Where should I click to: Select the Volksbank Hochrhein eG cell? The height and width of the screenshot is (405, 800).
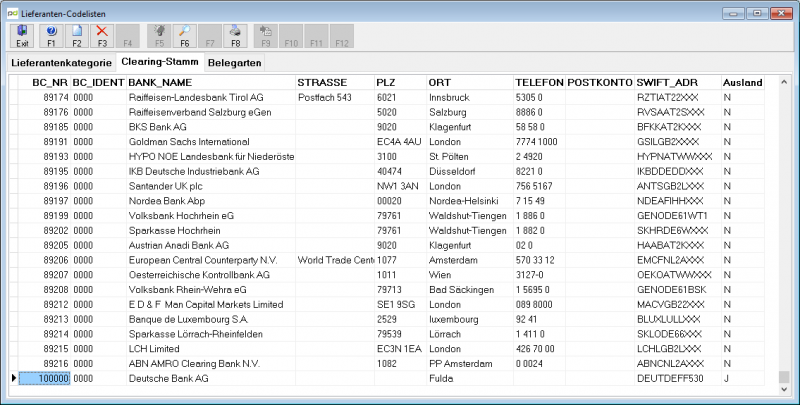point(211,216)
